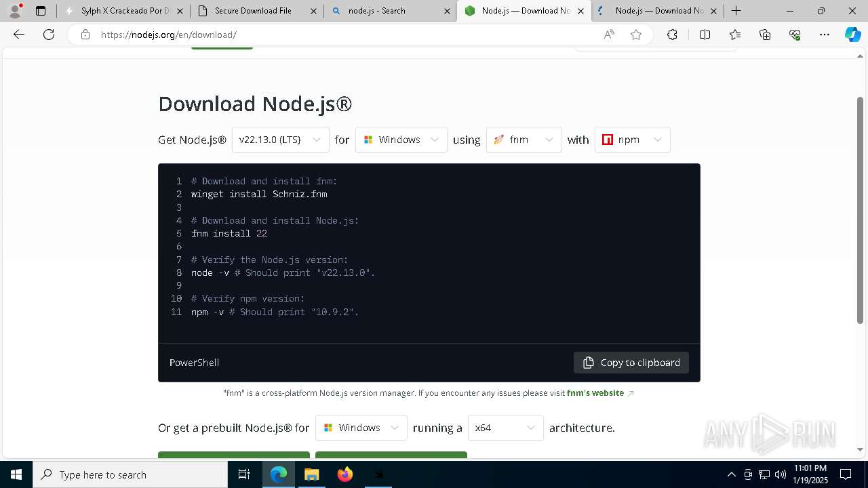Open Extensions puzzle icon
This screenshot has width=868, height=488.
pyautogui.click(x=672, y=35)
